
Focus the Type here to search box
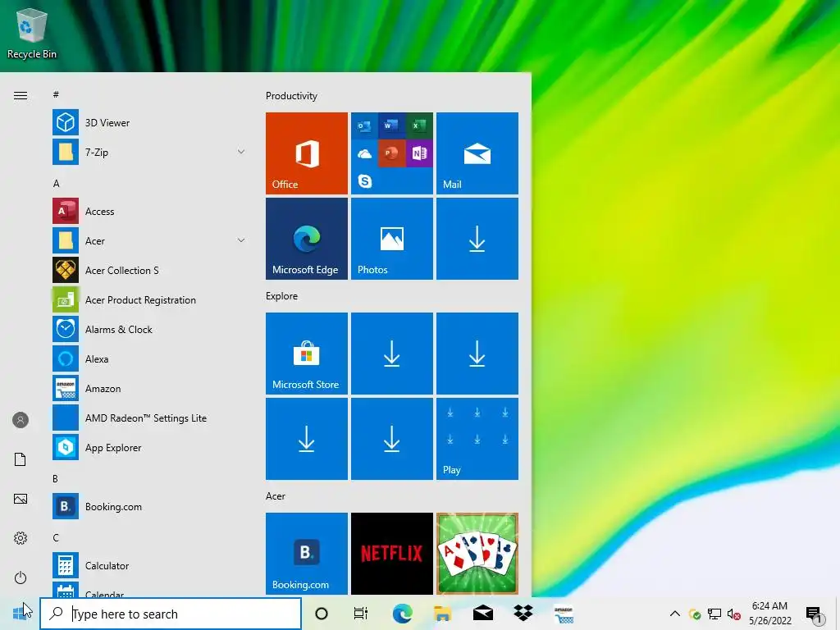pos(171,614)
